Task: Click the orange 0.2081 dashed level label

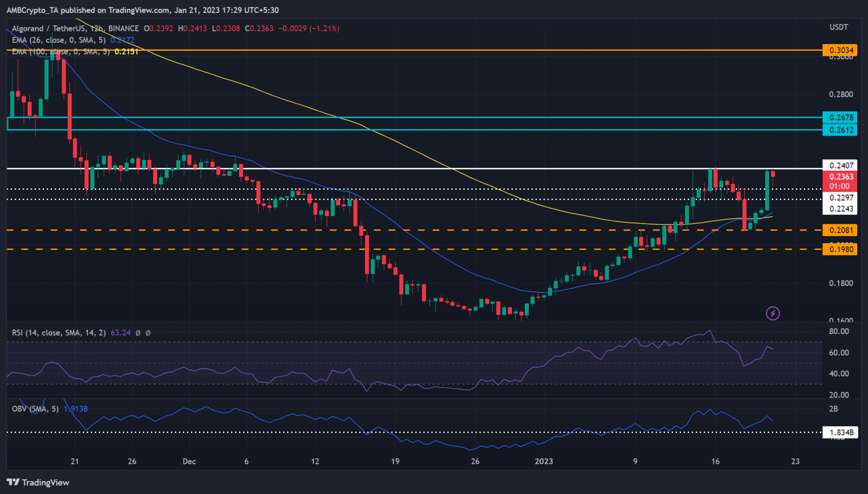Action: pos(840,230)
